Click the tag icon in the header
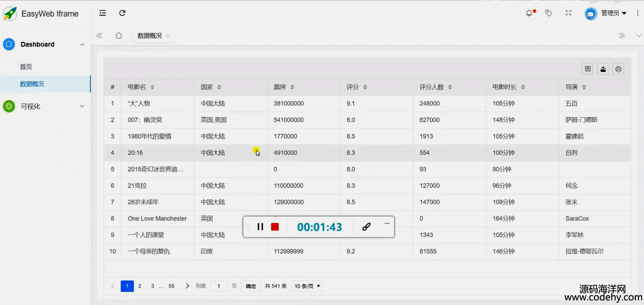The image size is (644, 305). (549, 13)
